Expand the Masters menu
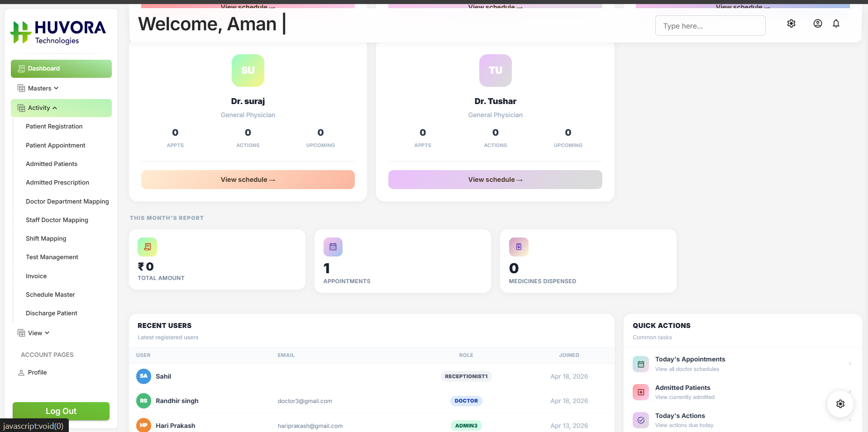Screen dimensions: 868x432 pos(61,88)
